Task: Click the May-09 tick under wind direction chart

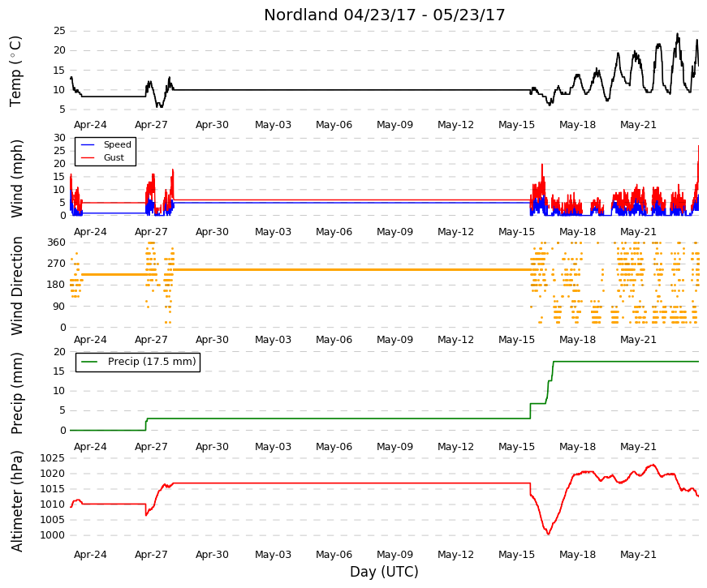Action: (x=394, y=340)
